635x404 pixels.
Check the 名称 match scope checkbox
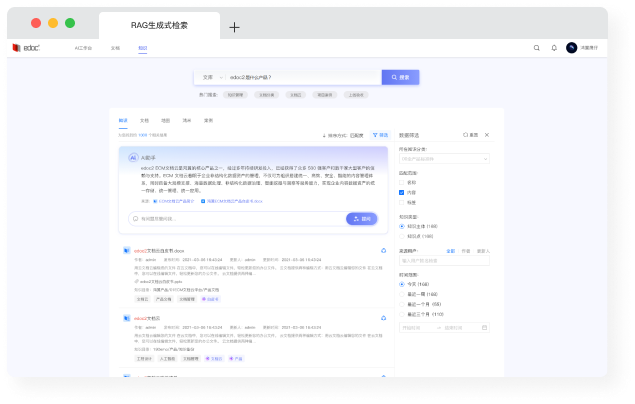pyautogui.click(x=403, y=182)
